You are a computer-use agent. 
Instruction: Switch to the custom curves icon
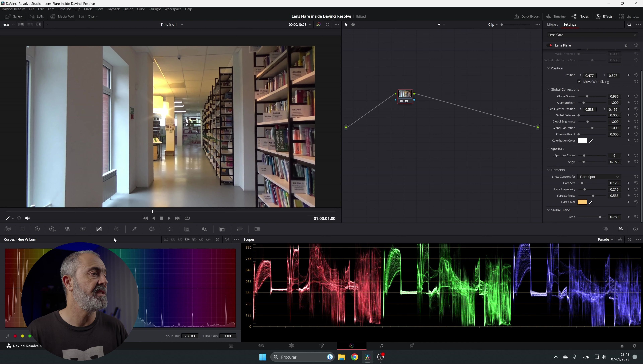[x=166, y=240]
